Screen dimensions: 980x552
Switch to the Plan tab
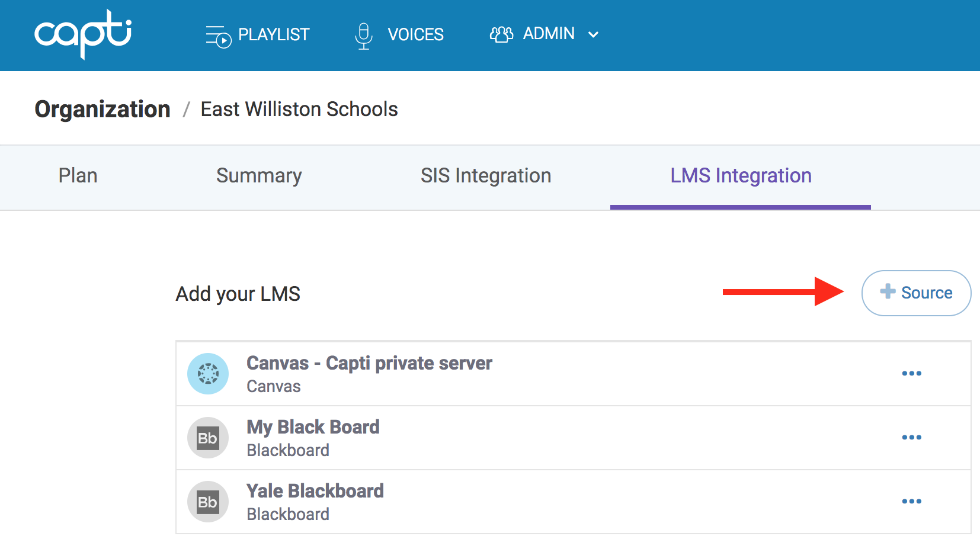pyautogui.click(x=78, y=176)
